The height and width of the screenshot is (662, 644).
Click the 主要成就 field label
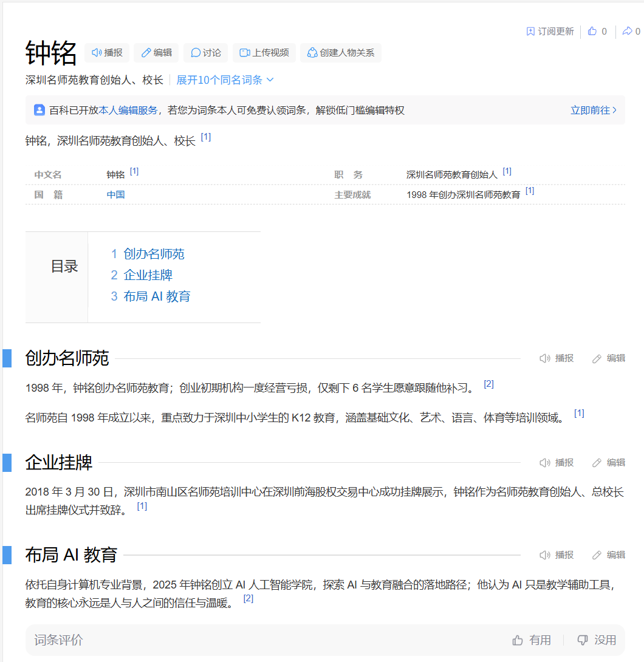(x=352, y=194)
